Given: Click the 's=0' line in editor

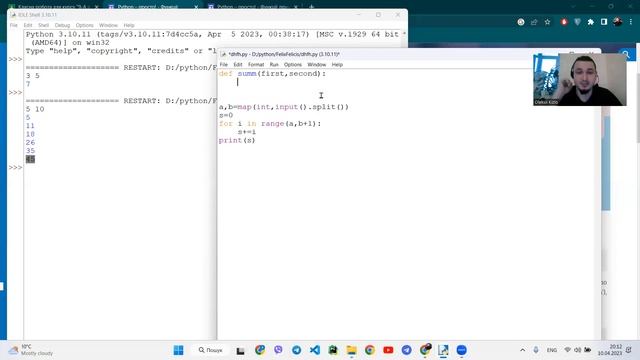Looking at the screenshot, I should (x=226, y=116).
